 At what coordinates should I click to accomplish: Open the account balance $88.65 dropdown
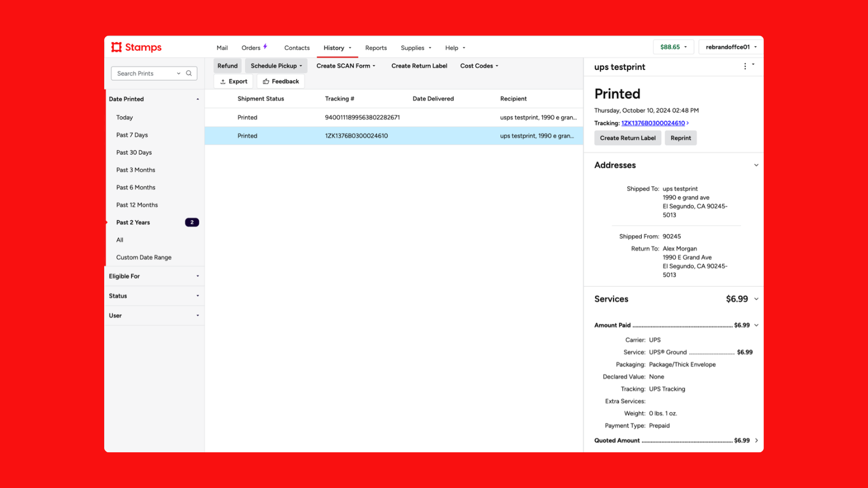click(x=673, y=47)
